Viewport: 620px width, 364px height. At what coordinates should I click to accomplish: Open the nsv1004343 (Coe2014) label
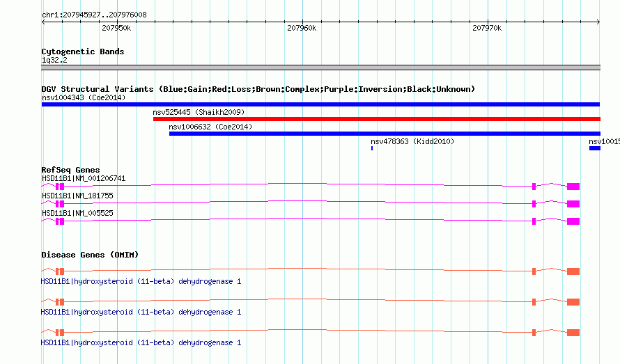coord(84,97)
